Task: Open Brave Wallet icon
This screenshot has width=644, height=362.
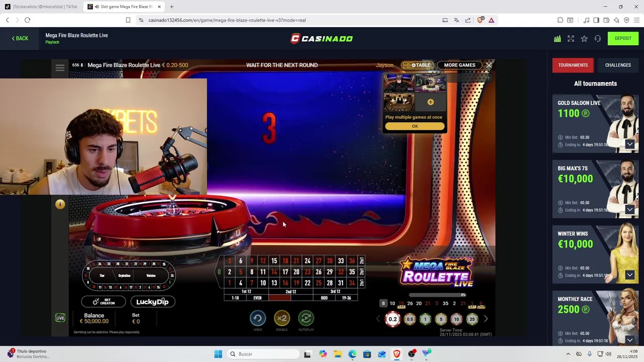Action: click(x=607, y=20)
